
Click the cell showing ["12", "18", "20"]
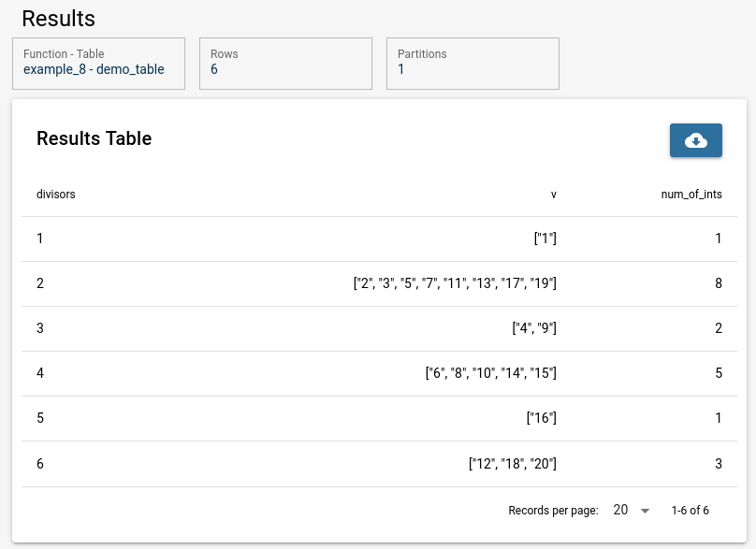point(513,464)
